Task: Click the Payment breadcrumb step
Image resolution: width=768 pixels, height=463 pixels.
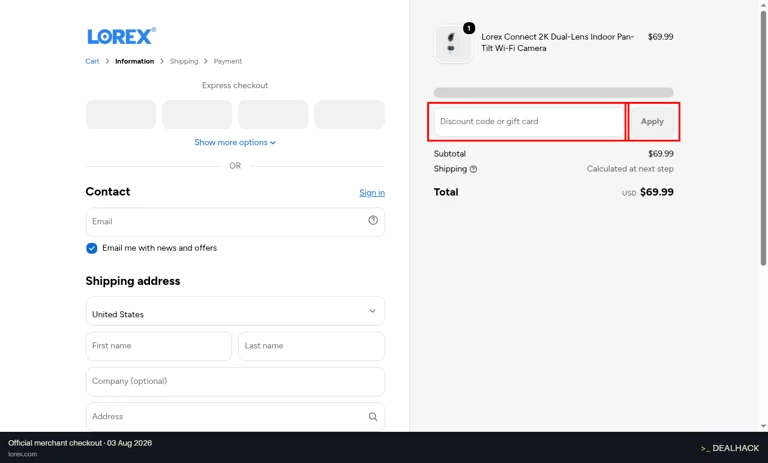Action: click(x=228, y=61)
